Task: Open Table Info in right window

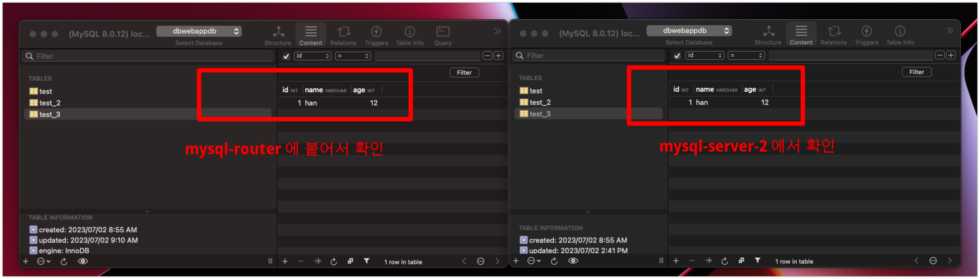Action: (900, 35)
